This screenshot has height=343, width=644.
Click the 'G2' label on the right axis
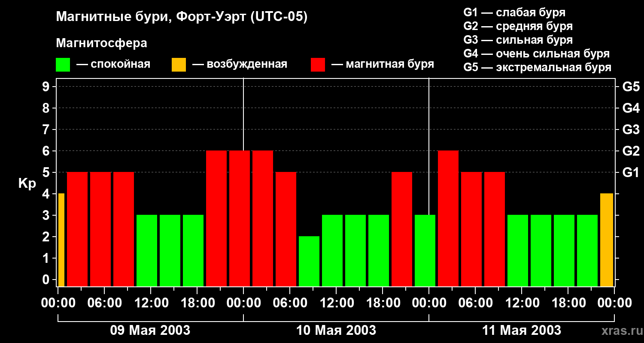[631, 151]
